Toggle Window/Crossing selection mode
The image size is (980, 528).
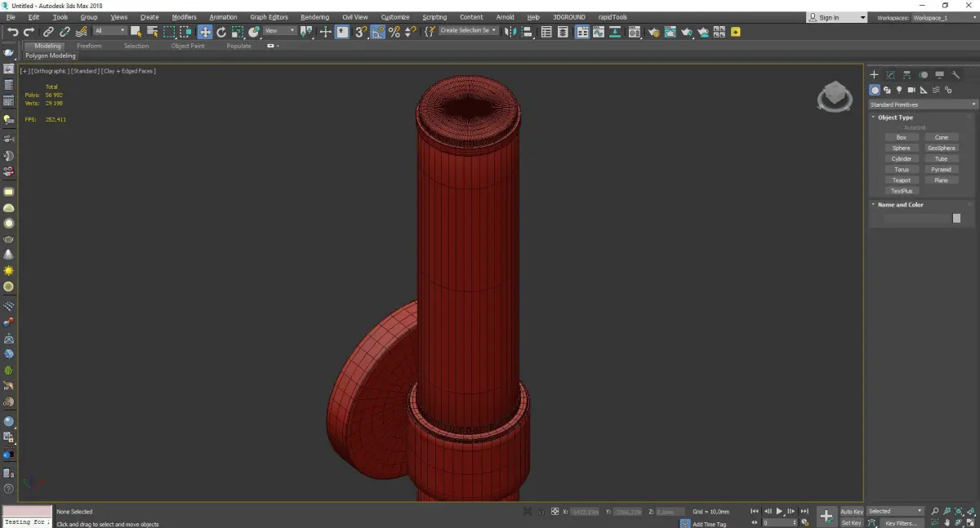point(185,32)
